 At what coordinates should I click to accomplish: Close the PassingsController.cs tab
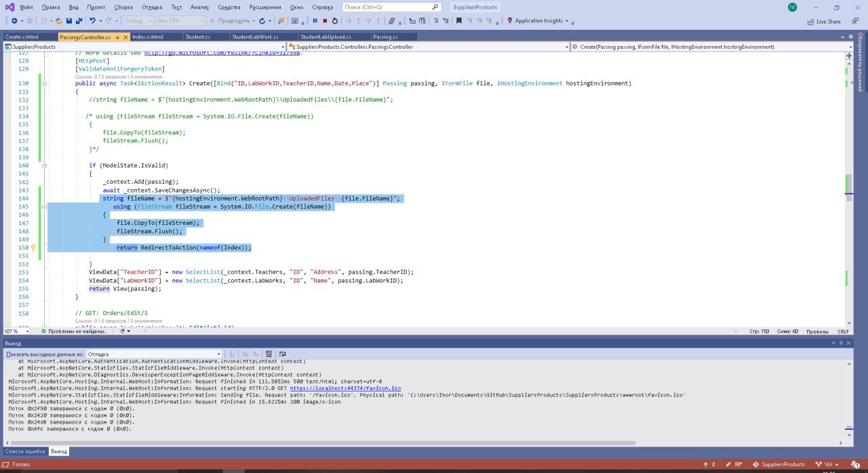125,37
